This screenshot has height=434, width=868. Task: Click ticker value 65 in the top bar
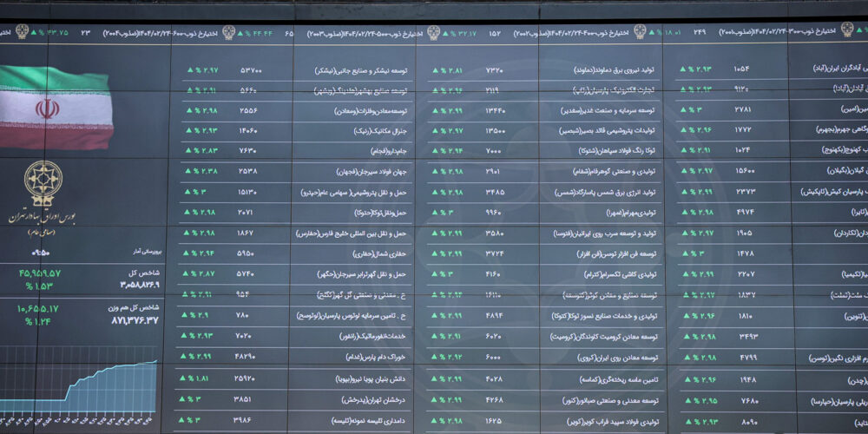tap(289, 33)
